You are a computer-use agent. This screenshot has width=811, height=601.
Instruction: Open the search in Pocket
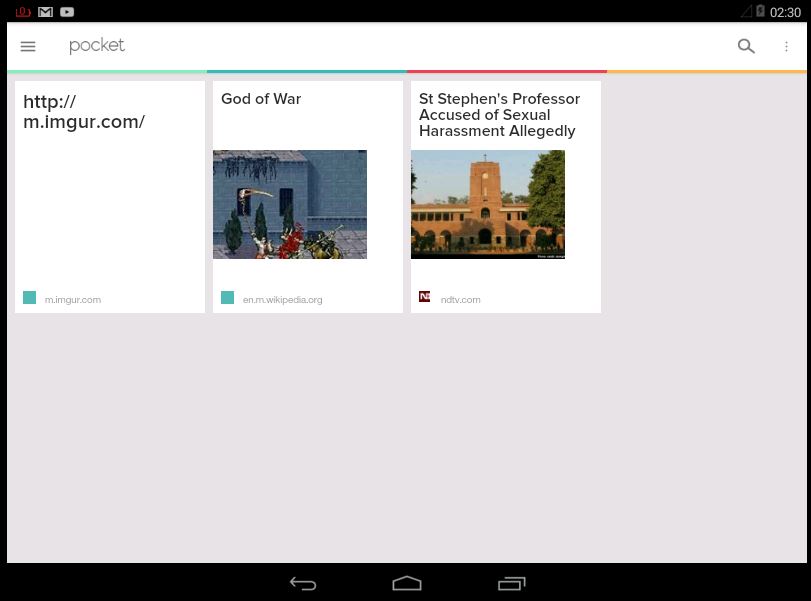[746, 46]
